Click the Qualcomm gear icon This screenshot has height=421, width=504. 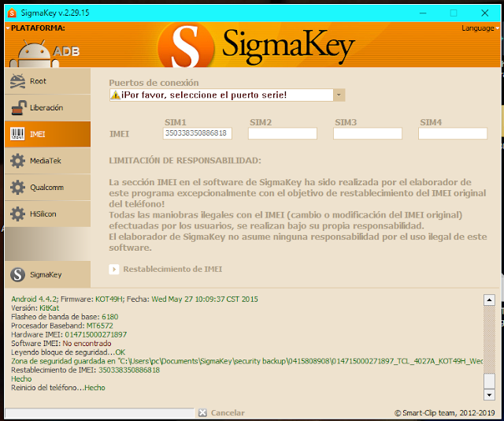coord(17,188)
